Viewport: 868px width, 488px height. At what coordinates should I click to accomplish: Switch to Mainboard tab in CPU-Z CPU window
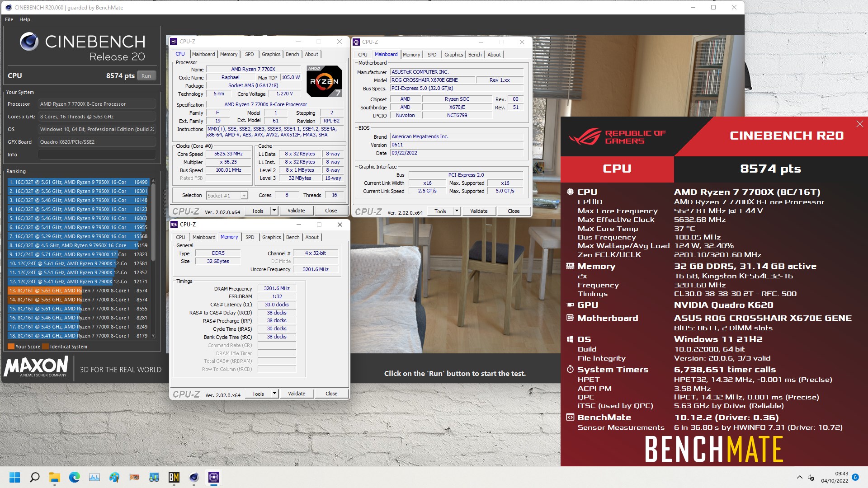tap(203, 54)
